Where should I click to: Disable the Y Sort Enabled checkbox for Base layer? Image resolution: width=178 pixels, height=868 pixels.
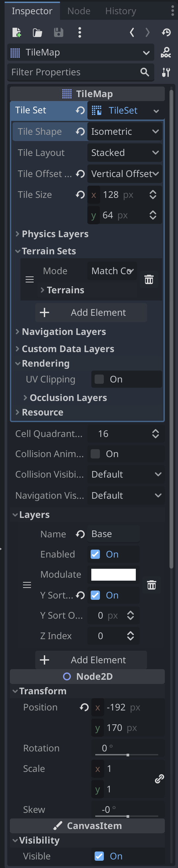(x=95, y=595)
